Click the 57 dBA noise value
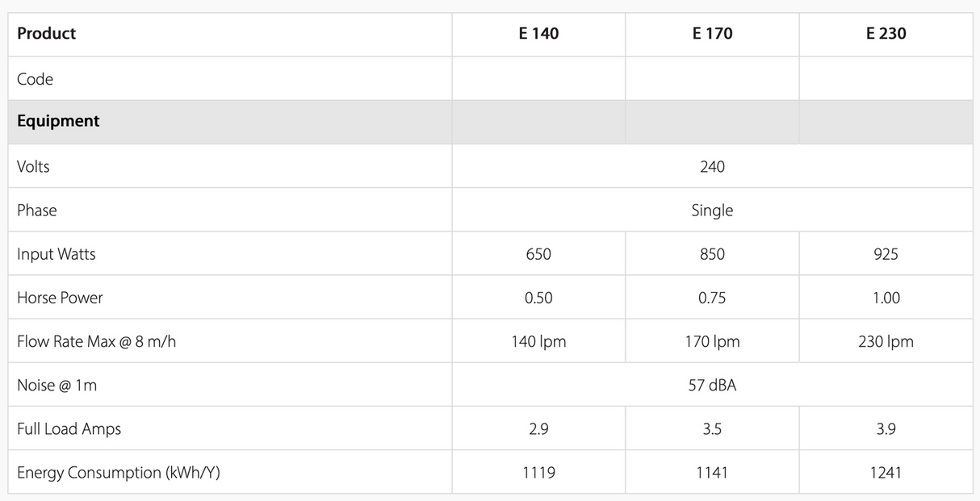Screen dimensions: 980x501 712,386
